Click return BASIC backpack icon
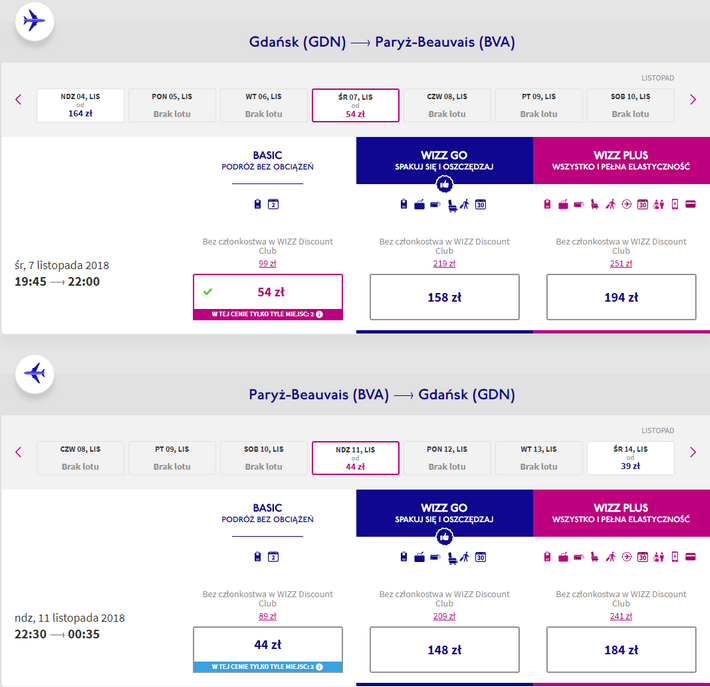 click(x=258, y=557)
